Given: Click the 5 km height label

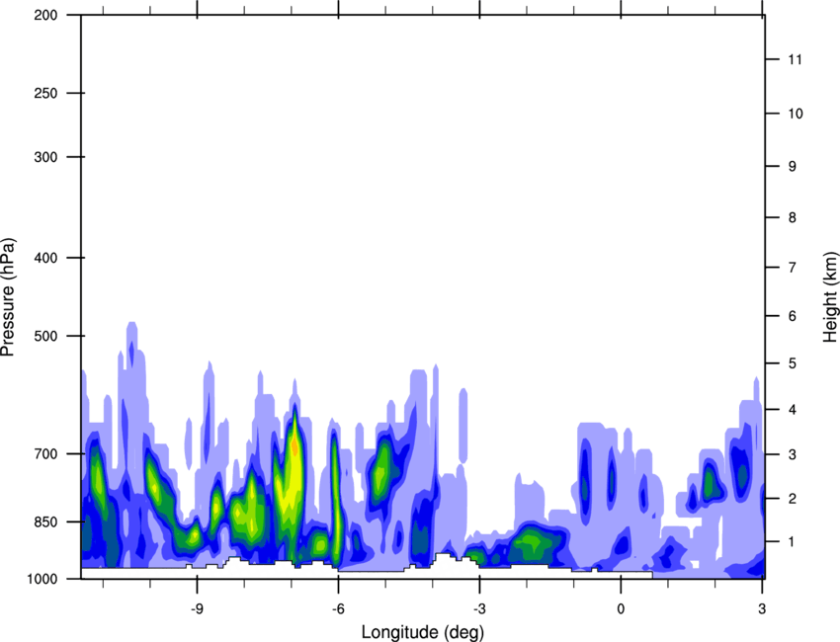Looking at the screenshot, I should [793, 363].
